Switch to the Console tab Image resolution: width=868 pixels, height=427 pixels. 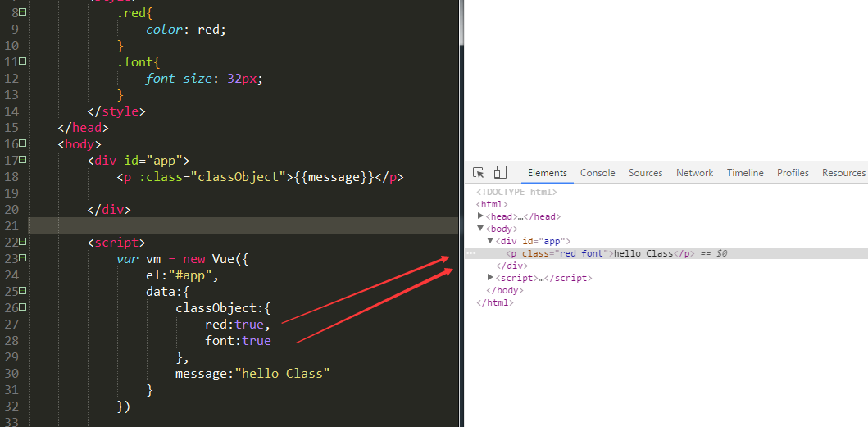pos(598,173)
